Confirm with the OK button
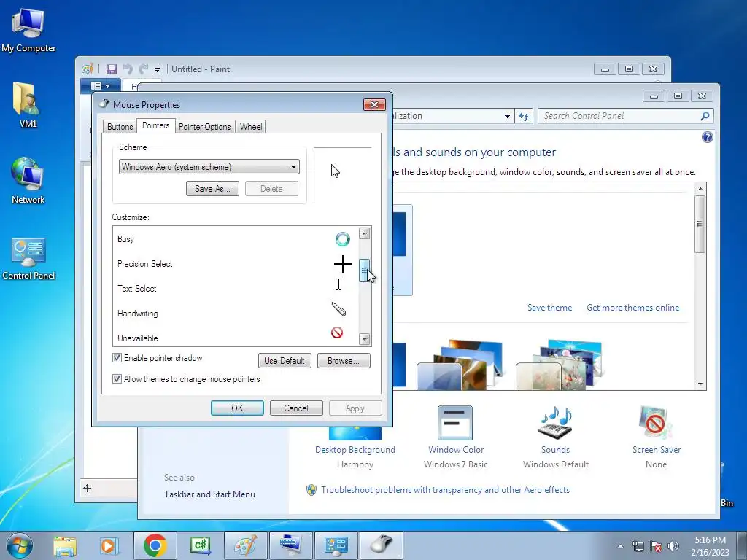Viewport: 747px width, 560px height. pyautogui.click(x=237, y=408)
